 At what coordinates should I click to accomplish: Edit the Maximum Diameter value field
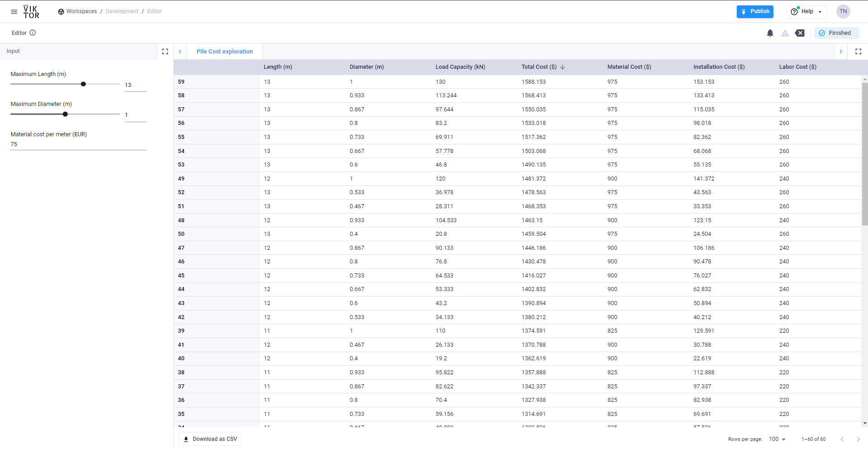[135, 115]
